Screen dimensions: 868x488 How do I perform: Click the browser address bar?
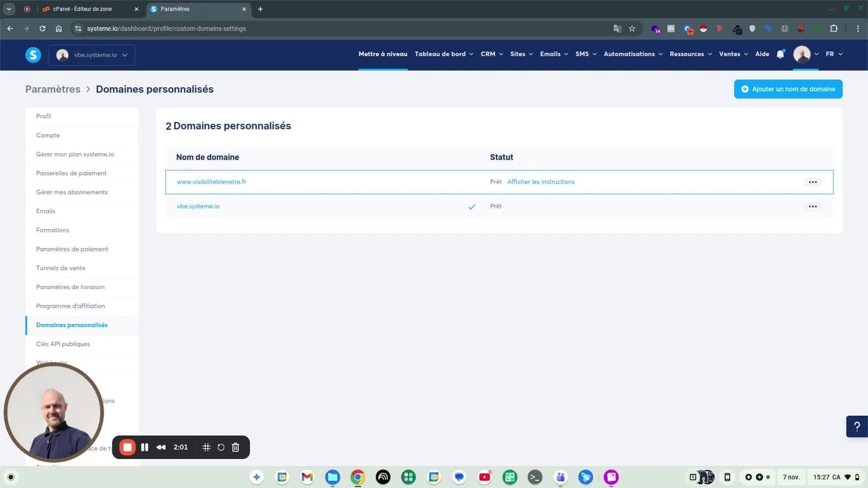pyautogui.click(x=347, y=28)
